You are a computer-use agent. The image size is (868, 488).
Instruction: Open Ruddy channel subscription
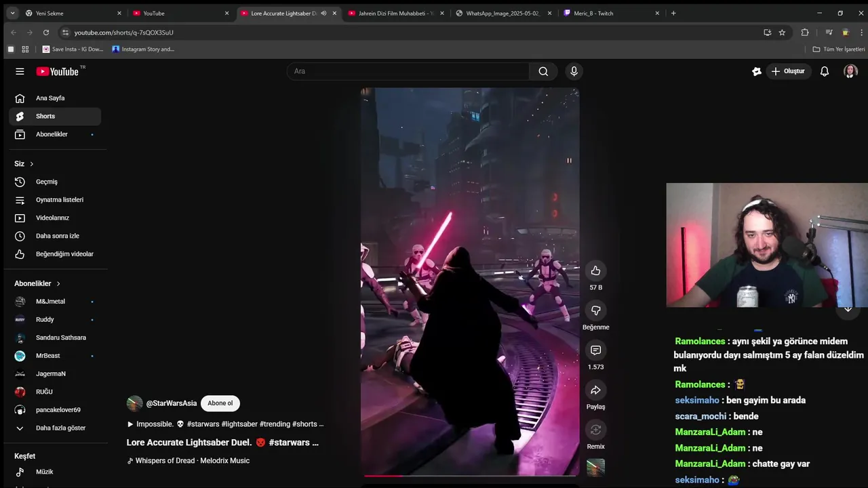(55, 320)
